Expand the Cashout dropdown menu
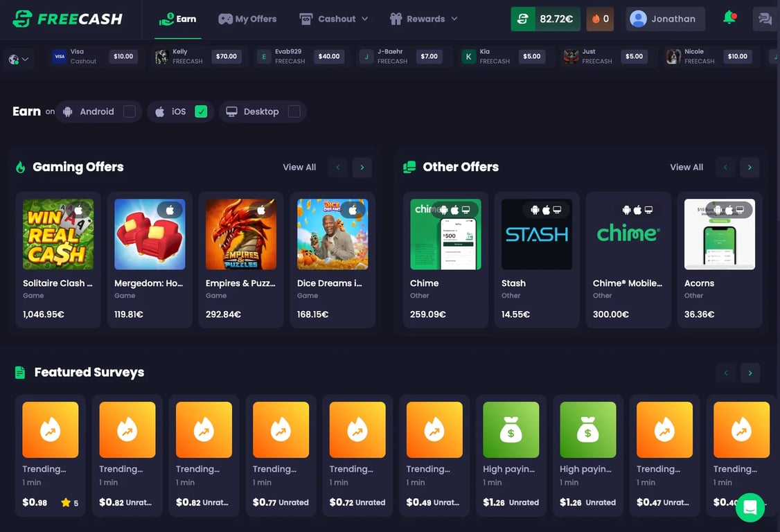Image resolution: width=780 pixels, height=532 pixels. coord(334,19)
